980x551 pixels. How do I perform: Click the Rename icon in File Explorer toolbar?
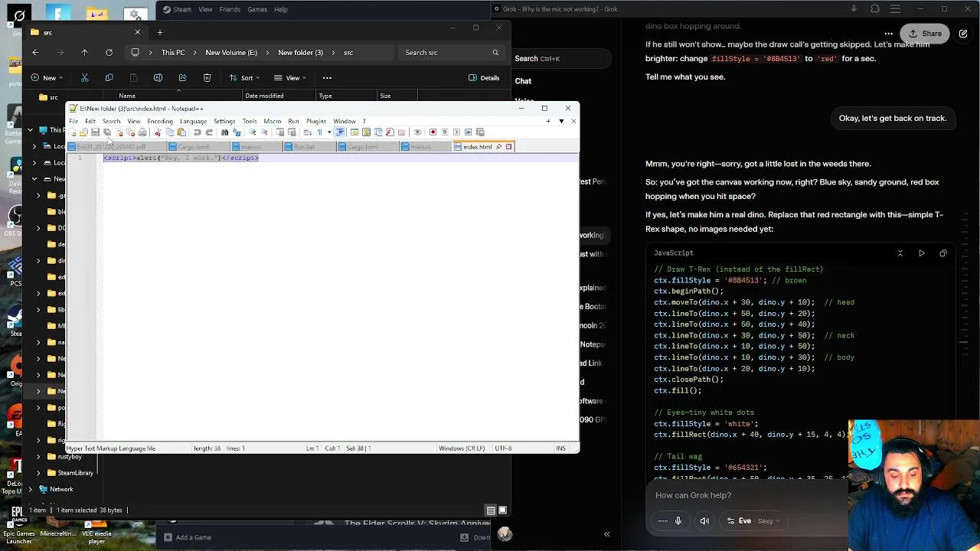(158, 77)
